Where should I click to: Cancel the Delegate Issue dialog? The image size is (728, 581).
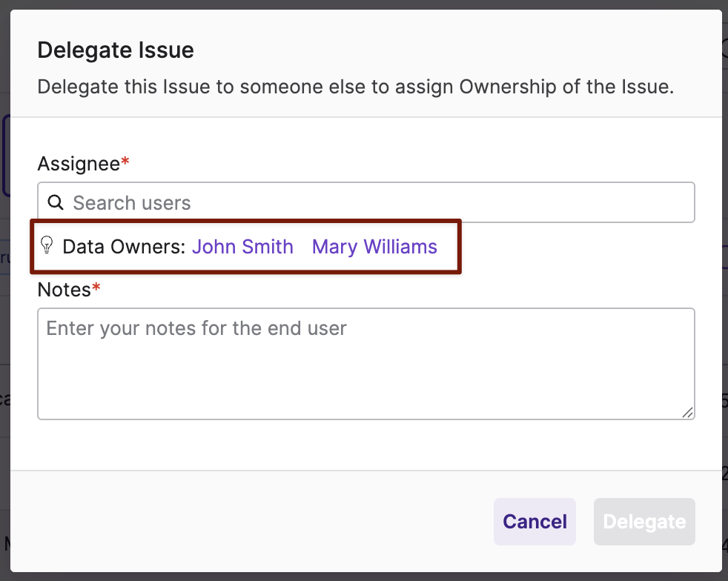tap(535, 522)
